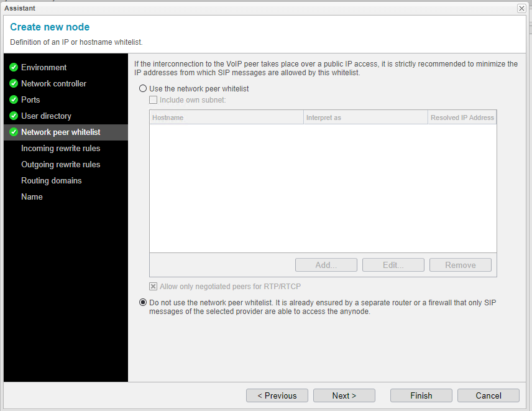Close the Assistant dialog window
Image resolution: width=532 pixels, height=411 pixels.
click(x=521, y=8)
